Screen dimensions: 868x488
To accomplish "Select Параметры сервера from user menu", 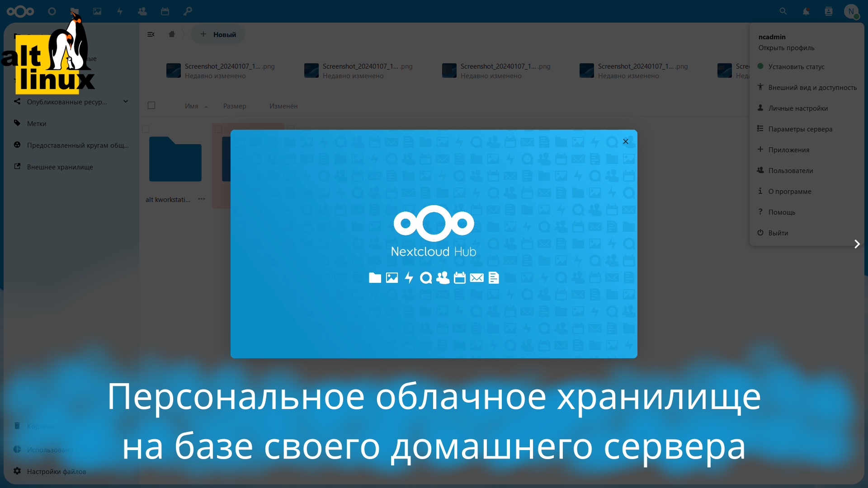I will (800, 129).
